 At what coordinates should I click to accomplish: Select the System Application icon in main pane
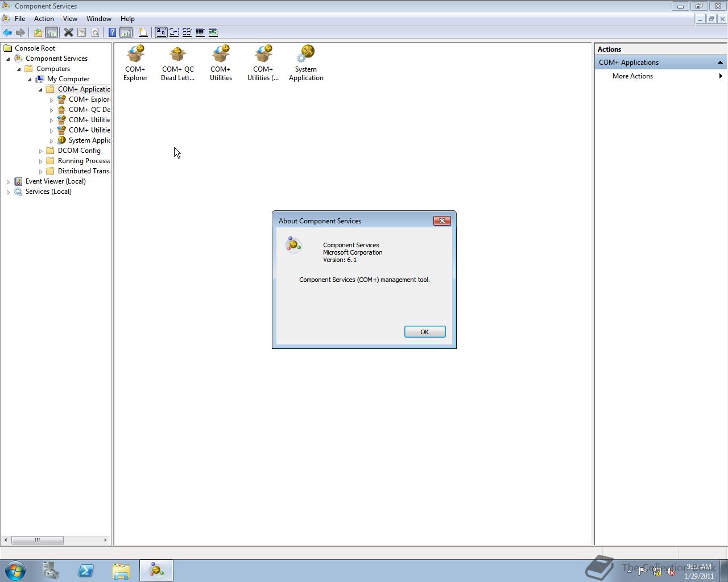tap(306, 63)
